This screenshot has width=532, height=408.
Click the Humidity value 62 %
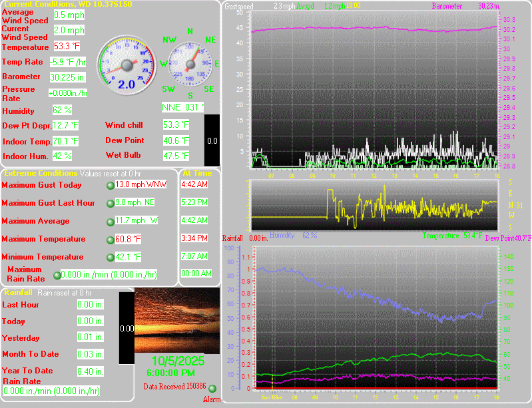click(62, 110)
